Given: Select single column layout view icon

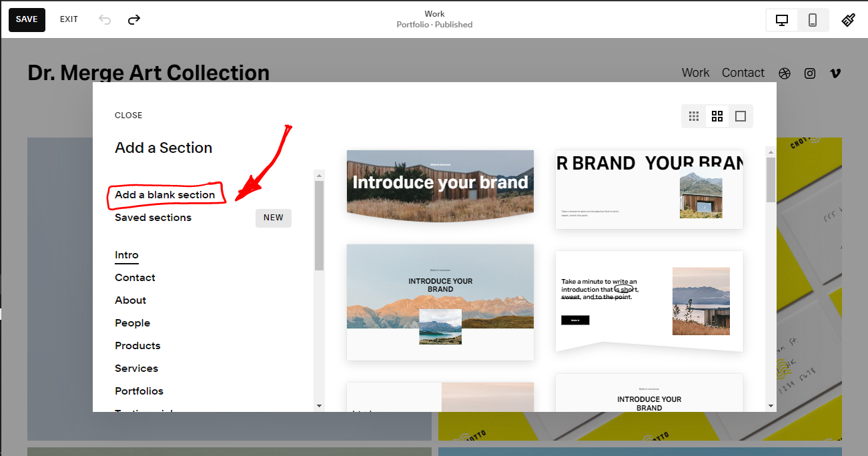Looking at the screenshot, I should (x=741, y=116).
